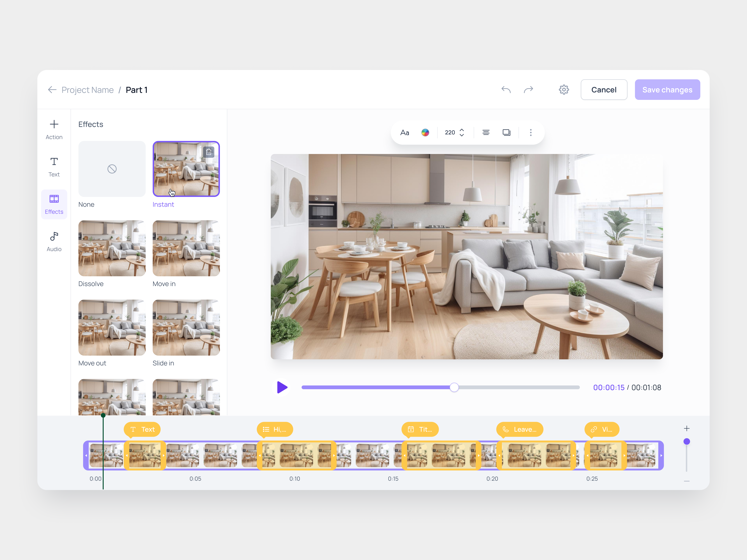
Task: Increase font size with the up chevron
Action: (462, 130)
